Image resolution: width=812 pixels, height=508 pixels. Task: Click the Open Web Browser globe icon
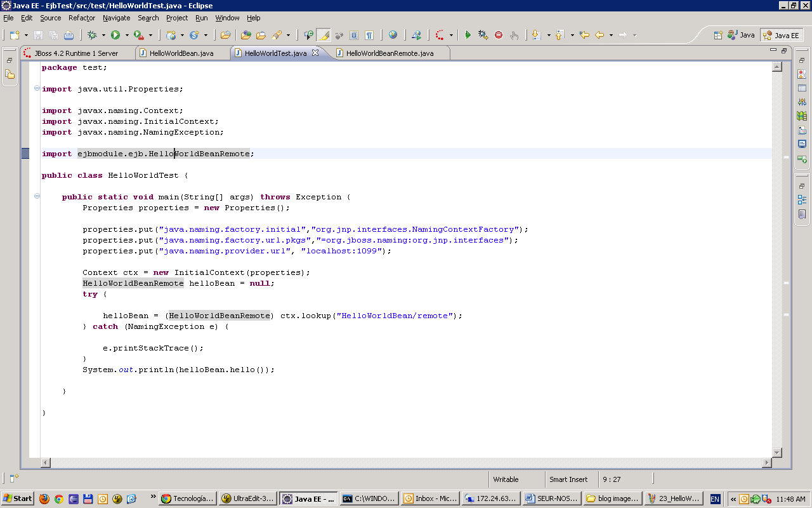392,35
